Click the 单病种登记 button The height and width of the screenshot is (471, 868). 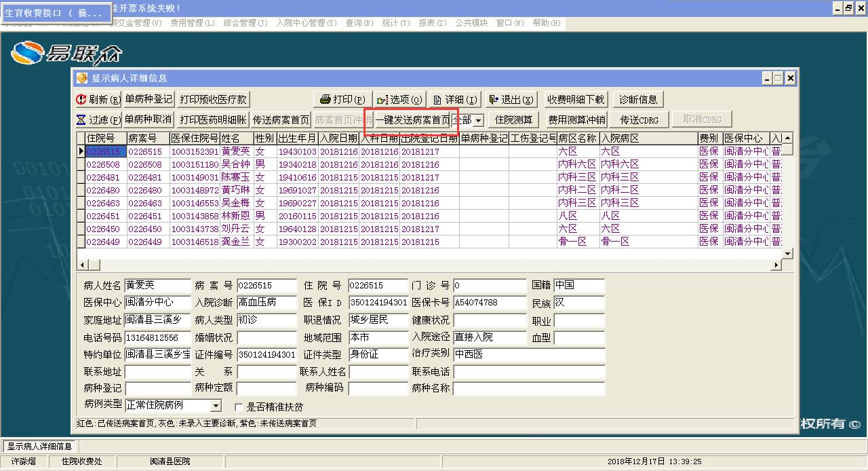click(x=149, y=99)
